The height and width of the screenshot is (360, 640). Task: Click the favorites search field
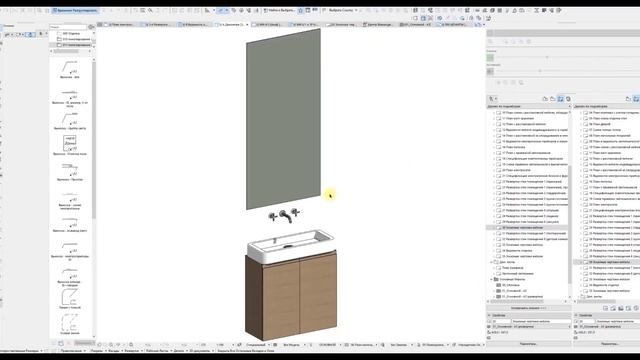pos(68,27)
